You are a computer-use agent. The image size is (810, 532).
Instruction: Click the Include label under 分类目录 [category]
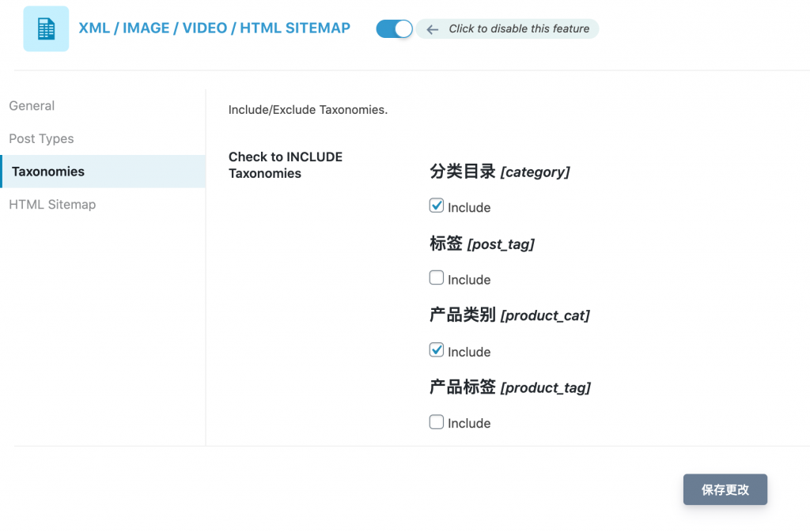pyautogui.click(x=469, y=208)
